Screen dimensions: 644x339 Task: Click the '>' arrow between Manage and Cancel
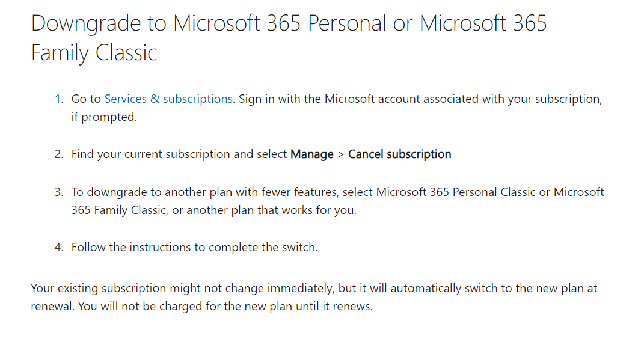[x=340, y=154]
